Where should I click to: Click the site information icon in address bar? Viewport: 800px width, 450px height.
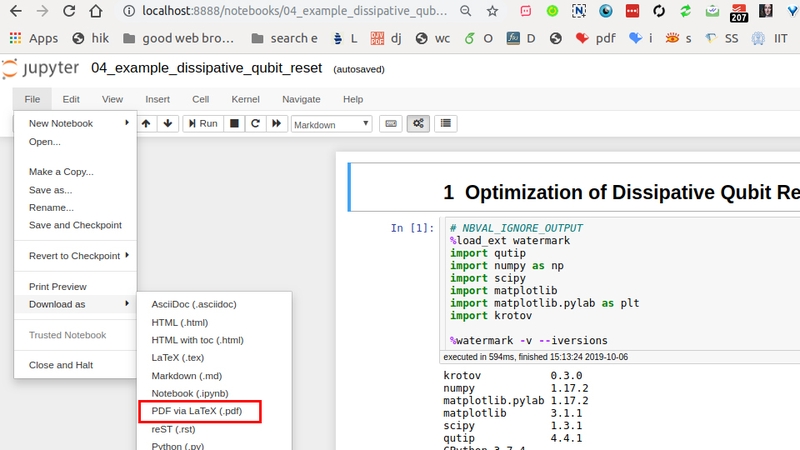(x=129, y=11)
